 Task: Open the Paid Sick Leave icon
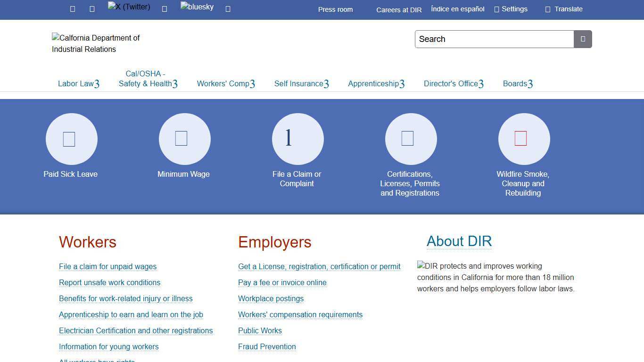(x=71, y=139)
